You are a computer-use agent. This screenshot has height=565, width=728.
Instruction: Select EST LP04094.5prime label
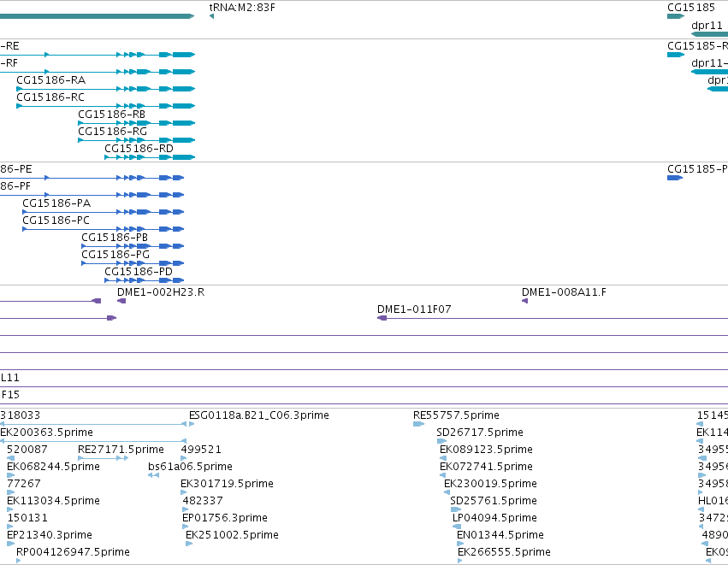495,518
